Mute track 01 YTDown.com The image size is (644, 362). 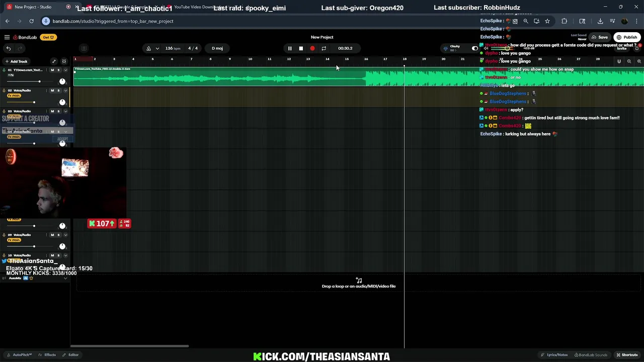[52, 70]
